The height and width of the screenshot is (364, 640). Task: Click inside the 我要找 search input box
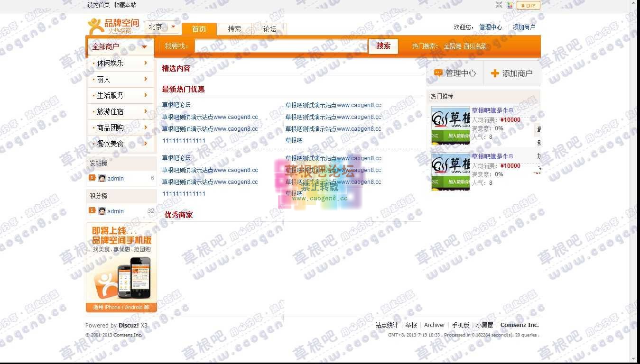tap(280, 46)
